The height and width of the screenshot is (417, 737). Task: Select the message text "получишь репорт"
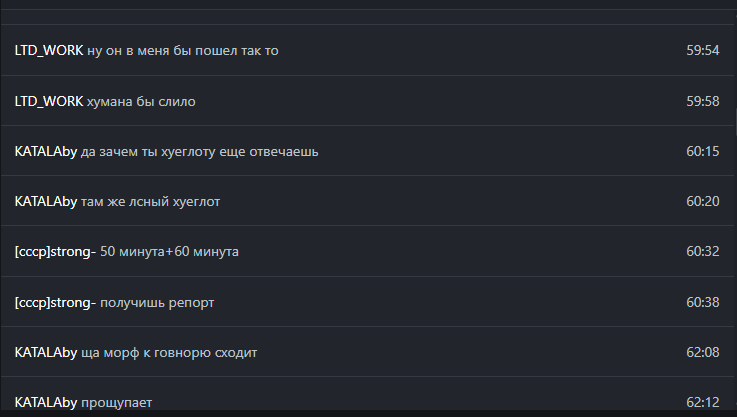coord(158,302)
